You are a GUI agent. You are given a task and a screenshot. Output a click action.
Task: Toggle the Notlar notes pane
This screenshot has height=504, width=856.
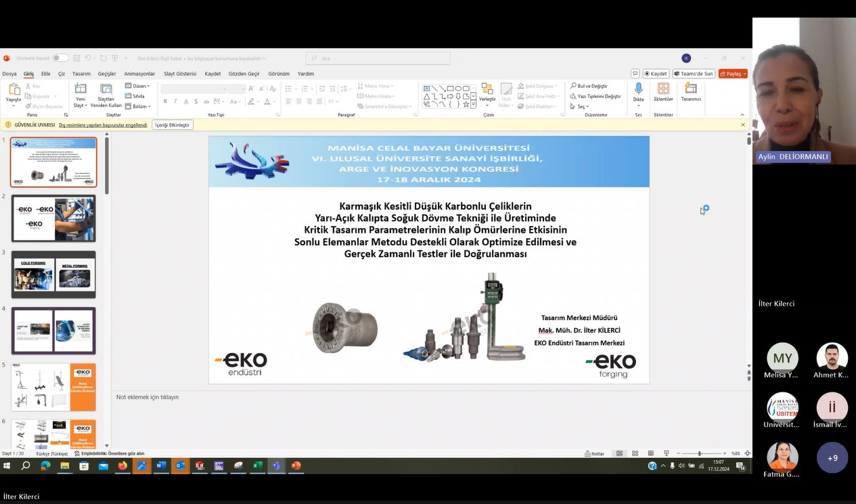[595, 453]
